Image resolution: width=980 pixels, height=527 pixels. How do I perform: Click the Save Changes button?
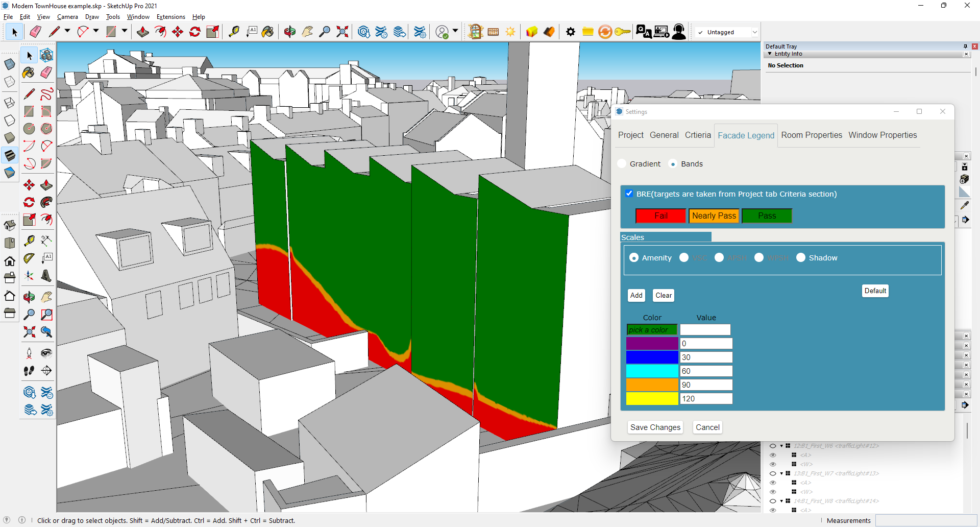[655, 427]
